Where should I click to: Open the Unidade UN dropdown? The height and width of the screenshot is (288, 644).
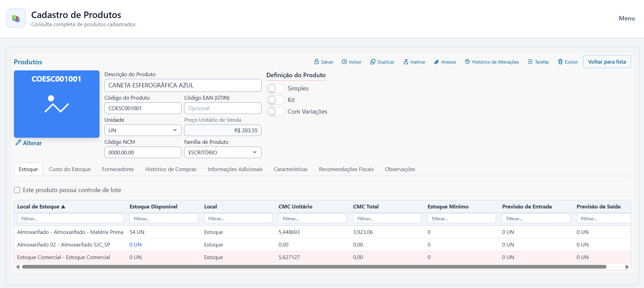[x=143, y=130]
